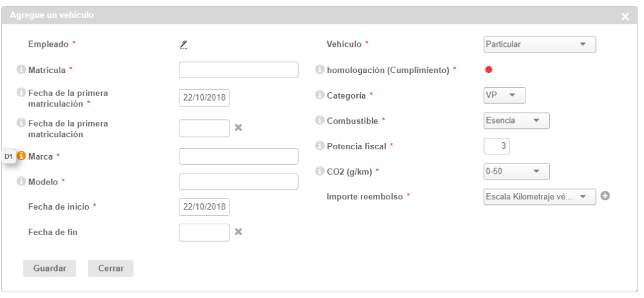Click the info icon beside Potencia fiscal

pos(320,146)
